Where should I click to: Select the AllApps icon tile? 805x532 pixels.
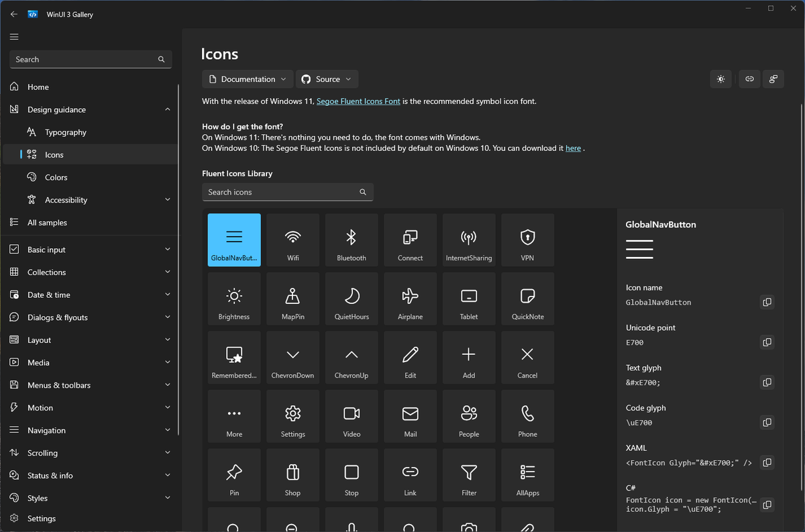[x=528, y=475]
